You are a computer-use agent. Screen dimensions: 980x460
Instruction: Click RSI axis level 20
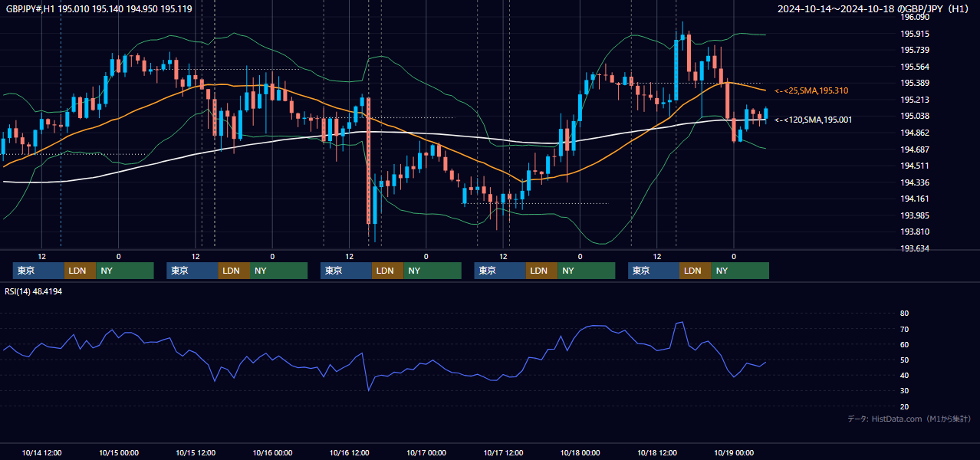click(904, 406)
